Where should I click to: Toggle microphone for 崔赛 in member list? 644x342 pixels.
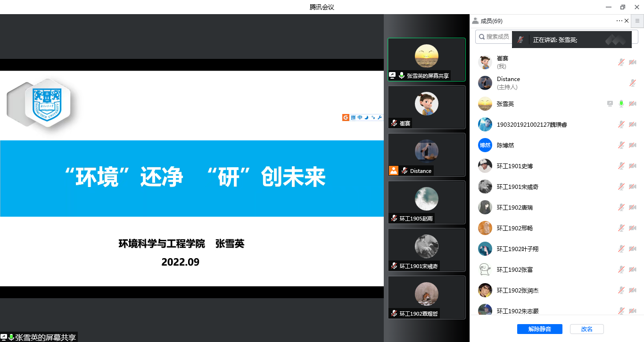(x=622, y=62)
